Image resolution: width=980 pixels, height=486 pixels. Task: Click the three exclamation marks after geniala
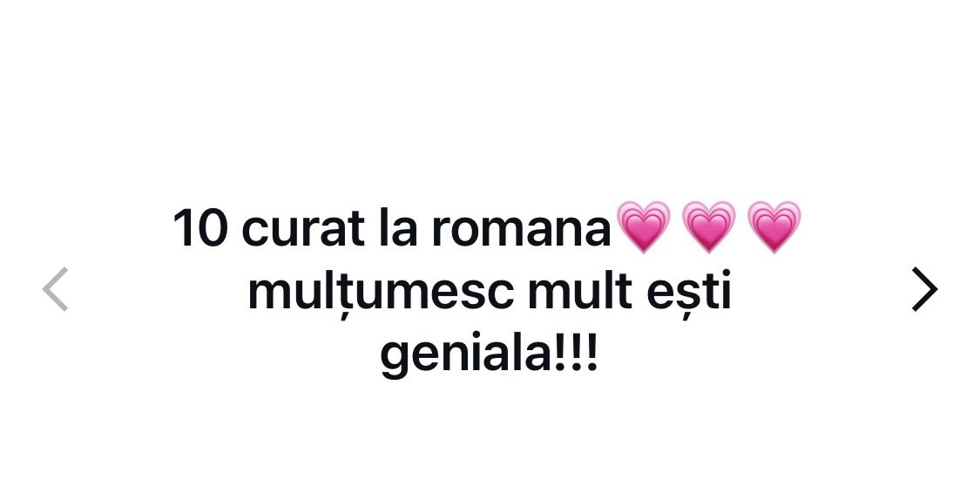[x=574, y=354]
